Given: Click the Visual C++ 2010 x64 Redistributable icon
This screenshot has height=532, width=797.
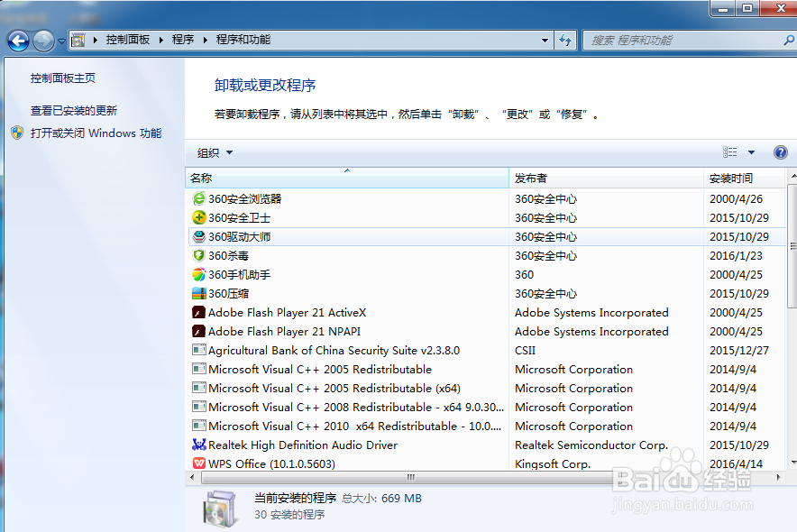Looking at the screenshot, I should (198, 426).
